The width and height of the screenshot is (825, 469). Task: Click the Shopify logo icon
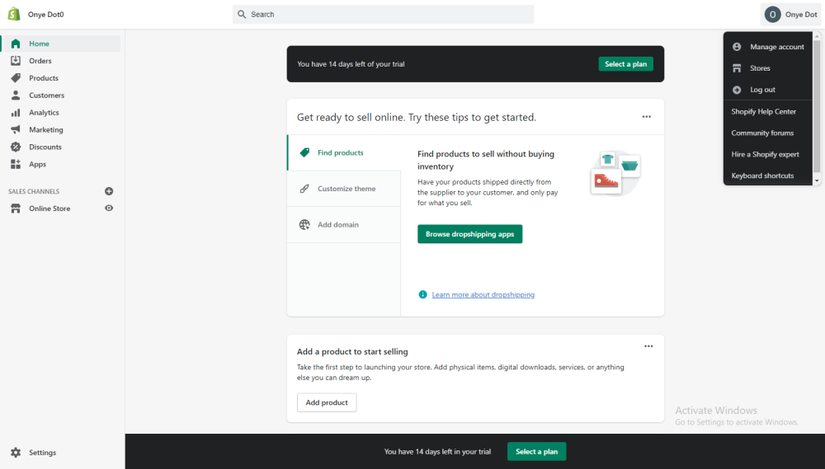[x=14, y=14]
